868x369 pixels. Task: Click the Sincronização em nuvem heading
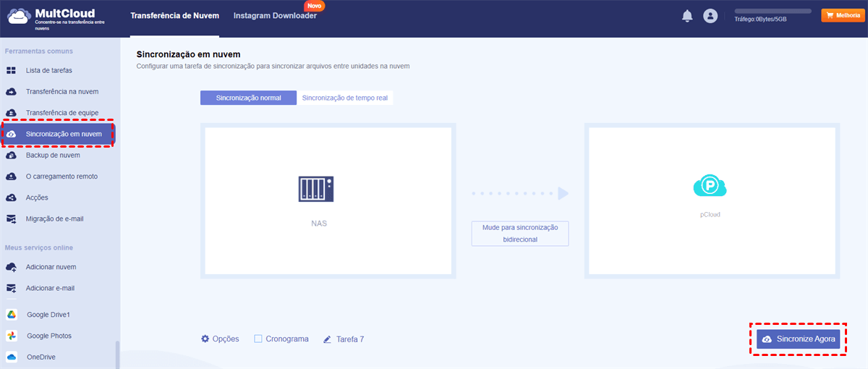point(188,54)
